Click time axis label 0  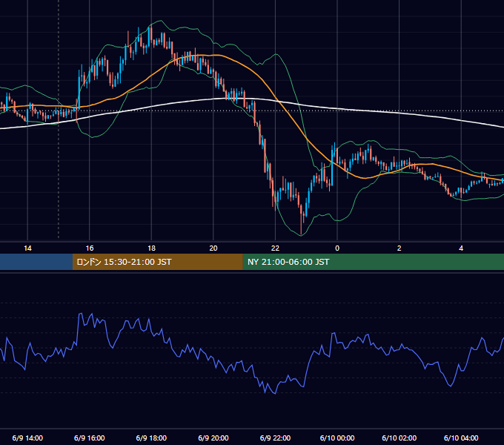pyautogui.click(x=337, y=248)
